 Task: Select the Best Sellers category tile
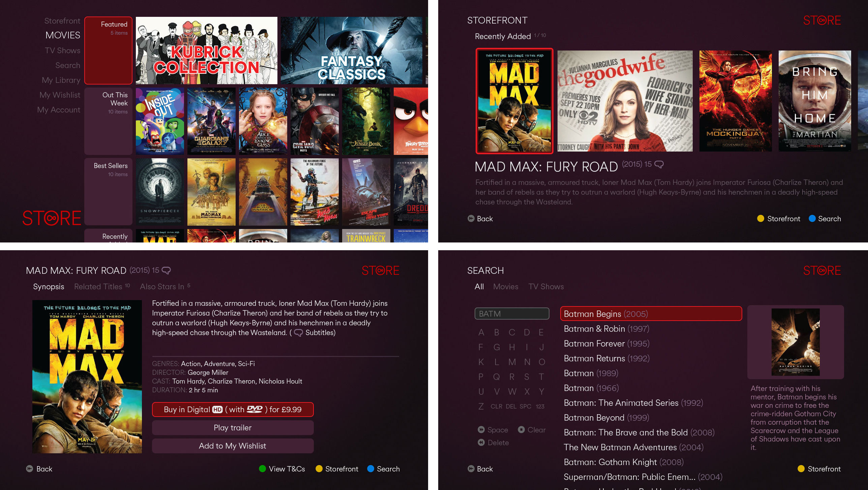click(x=108, y=192)
